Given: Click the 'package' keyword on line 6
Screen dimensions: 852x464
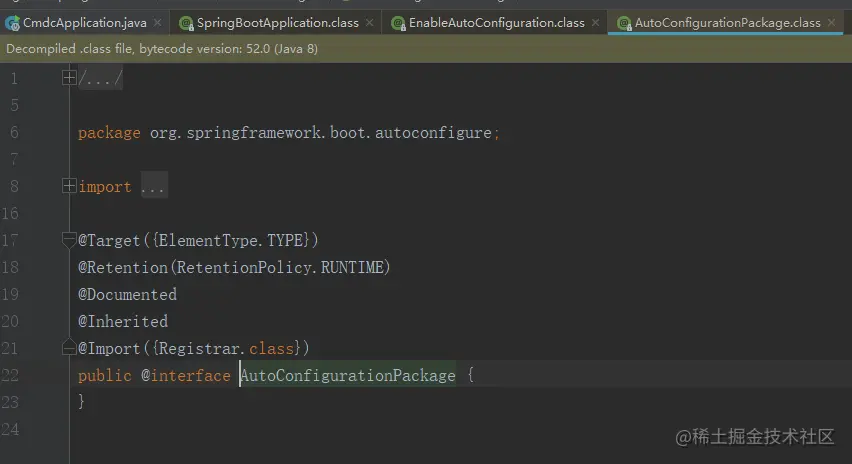Looking at the screenshot, I should (x=109, y=133).
